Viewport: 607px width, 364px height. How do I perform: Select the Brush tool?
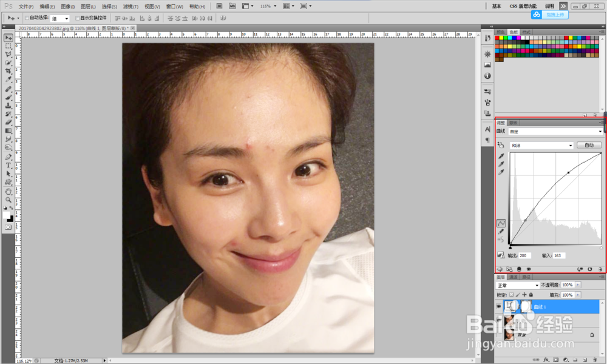[x=8, y=97]
